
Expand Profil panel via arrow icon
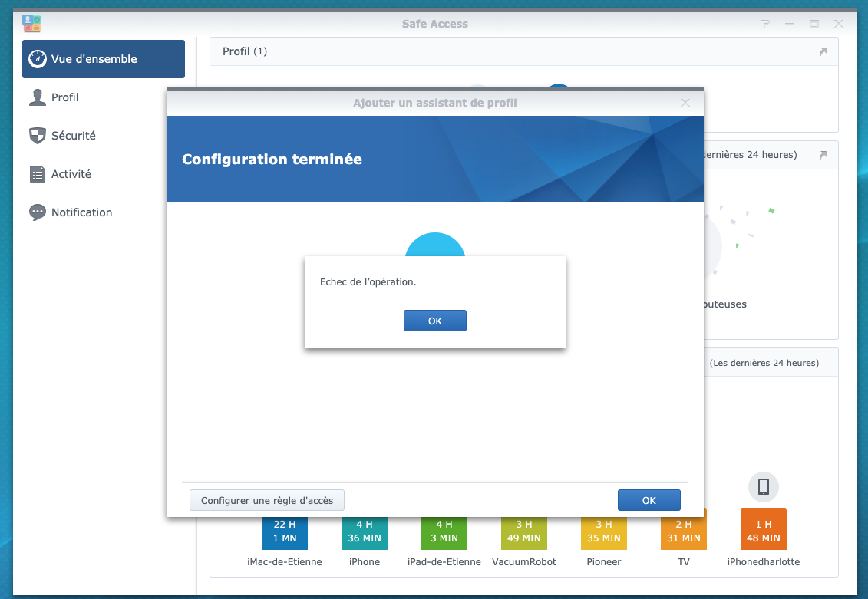pos(823,51)
